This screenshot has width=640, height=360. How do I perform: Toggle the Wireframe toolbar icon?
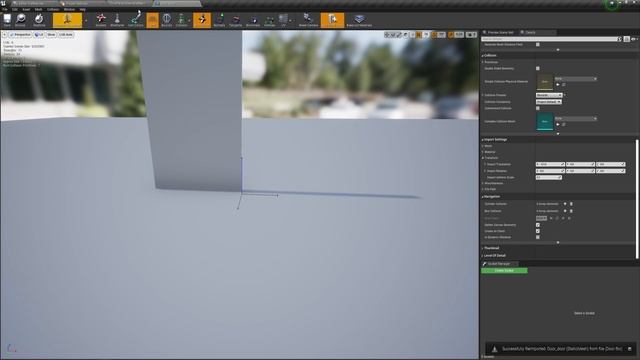(117, 20)
